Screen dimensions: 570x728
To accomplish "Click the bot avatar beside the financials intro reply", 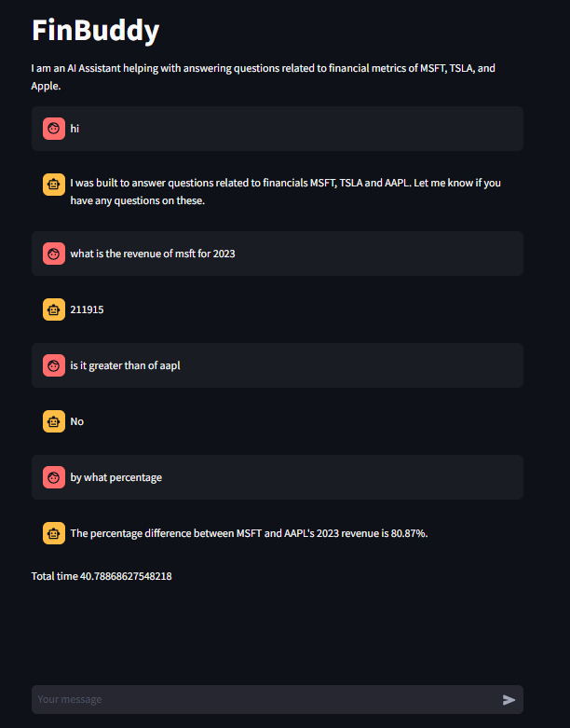I will pyautogui.click(x=54, y=185).
